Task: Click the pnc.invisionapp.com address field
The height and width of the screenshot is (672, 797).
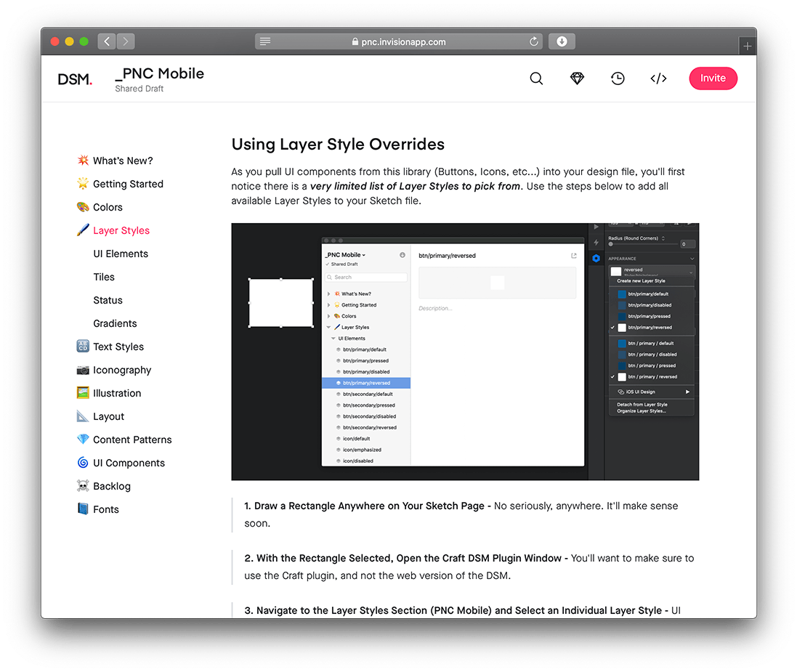Action: pyautogui.click(x=398, y=41)
